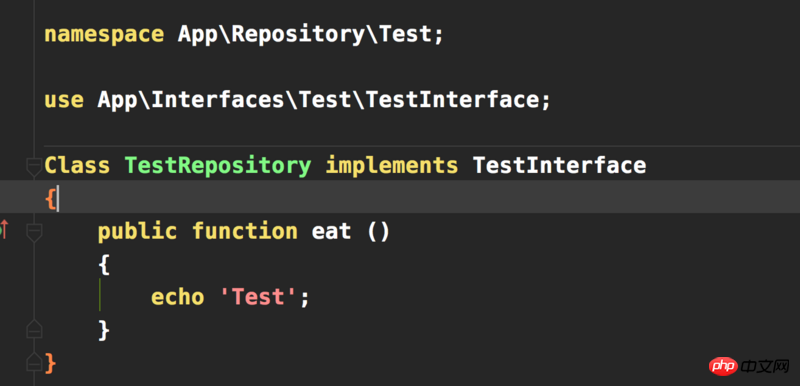800x386 pixels.
Task: Select the TestRepository class name
Action: pos(218,166)
